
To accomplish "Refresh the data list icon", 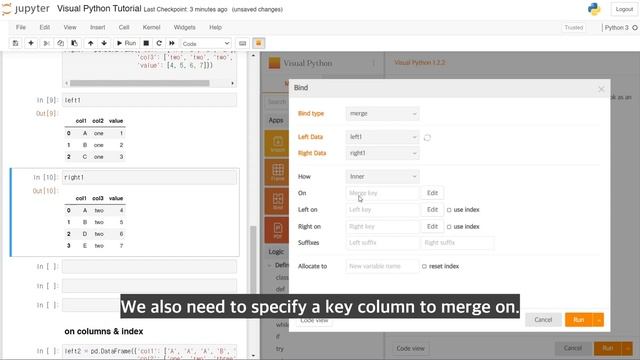I will coord(427,138).
